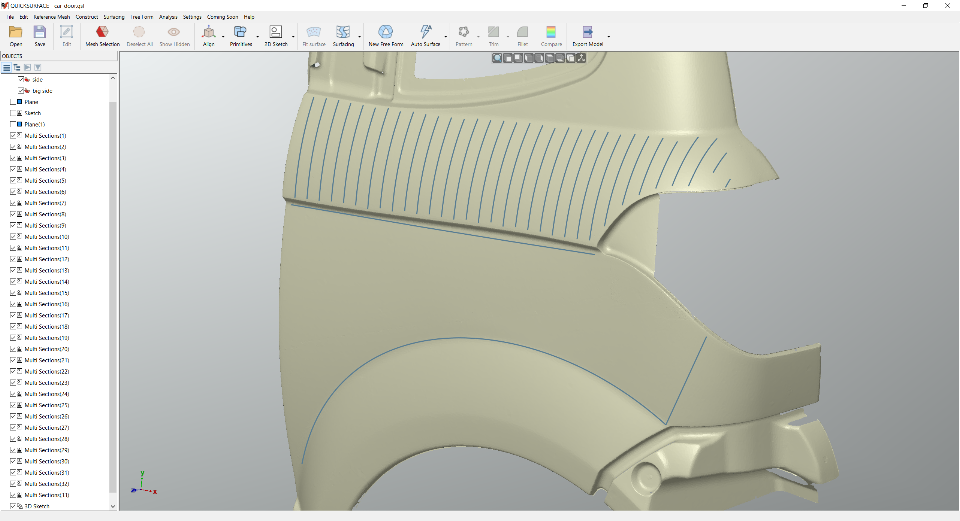Click the funnel filter icon in Objects panel
The width and height of the screenshot is (960, 521).
click(x=37, y=67)
